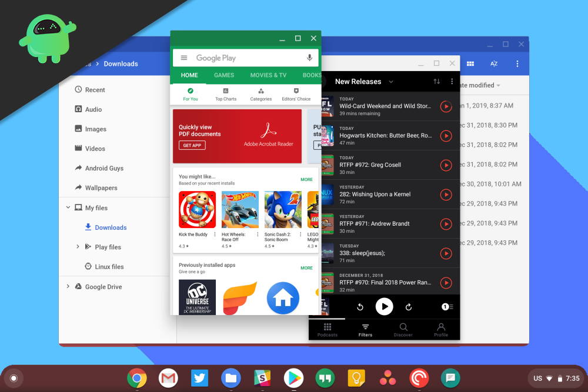The image size is (588, 392).
Task: Sort by Date modified column in Files
Action: [480, 85]
